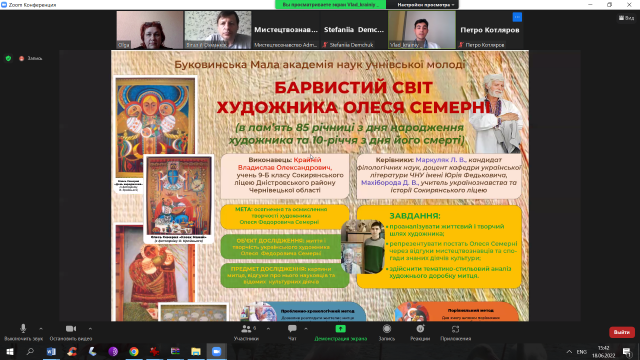This screenshot has height=360, width=640.
Task: Expand participants options arrow
Action: [268, 329]
